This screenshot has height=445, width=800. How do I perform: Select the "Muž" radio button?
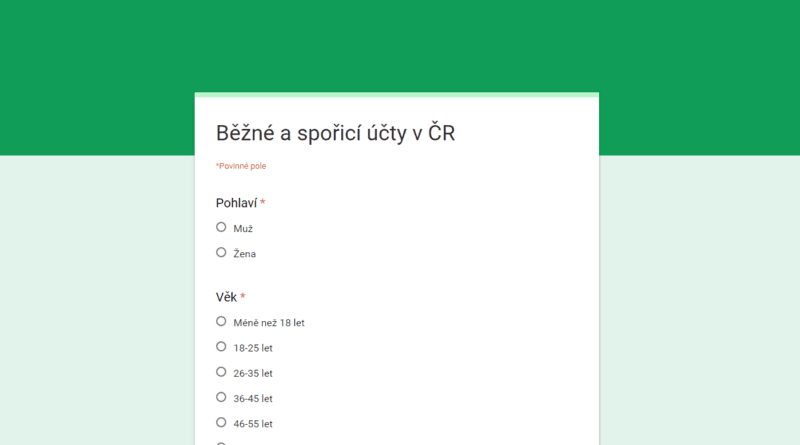221,227
